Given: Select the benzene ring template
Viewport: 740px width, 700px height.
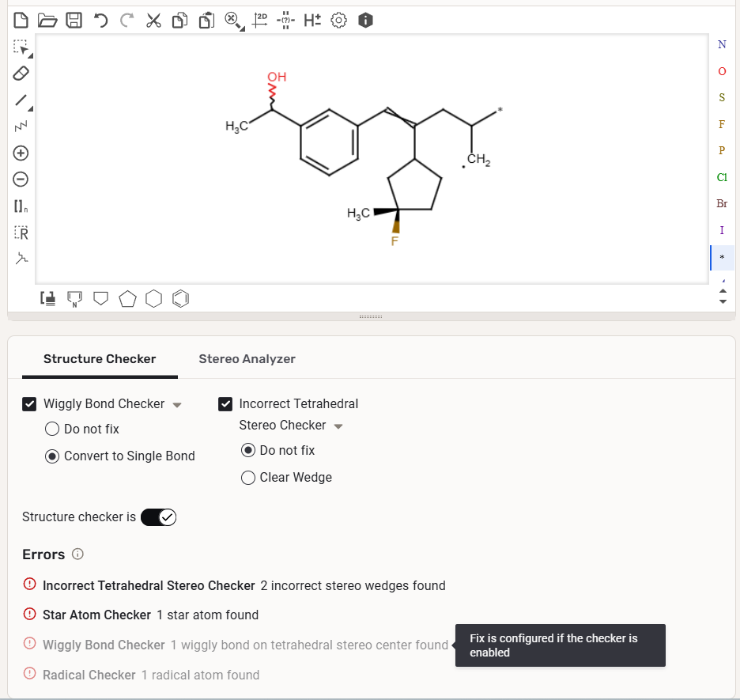Looking at the screenshot, I should (181, 298).
